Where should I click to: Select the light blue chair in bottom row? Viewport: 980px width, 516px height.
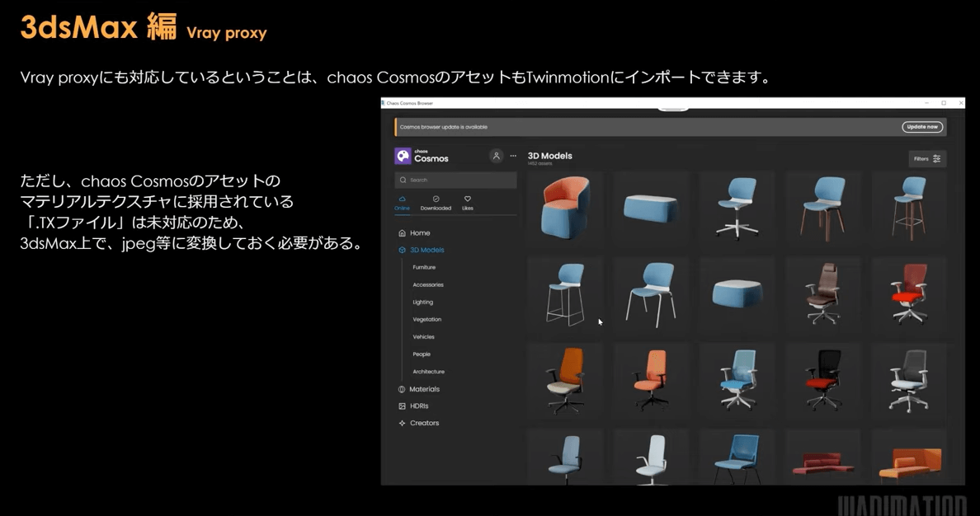[x=565, y=458]
